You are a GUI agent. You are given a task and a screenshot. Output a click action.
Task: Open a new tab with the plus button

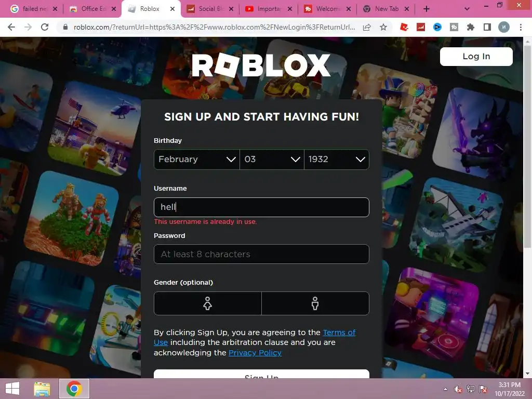coord(427,9)
